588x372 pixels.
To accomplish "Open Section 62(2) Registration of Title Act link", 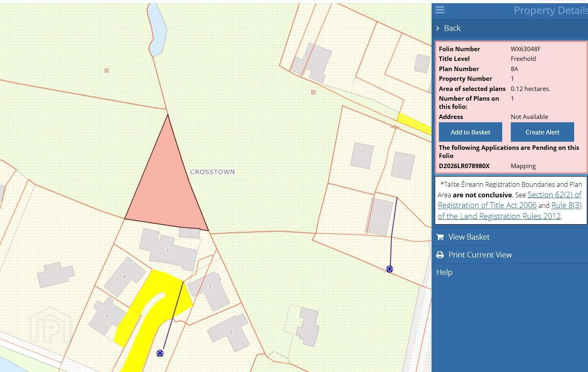I will click(510, 200).
